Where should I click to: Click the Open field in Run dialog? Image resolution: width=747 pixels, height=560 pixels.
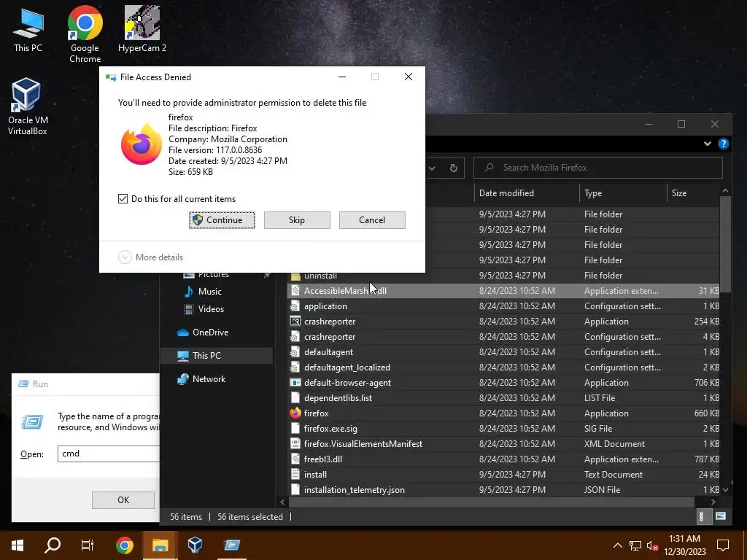(x=109, y=454)
